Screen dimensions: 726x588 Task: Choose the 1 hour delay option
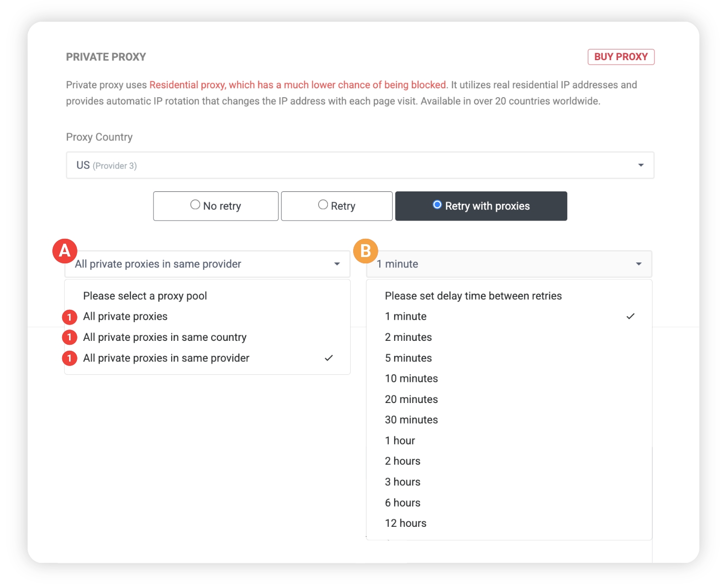400,441
